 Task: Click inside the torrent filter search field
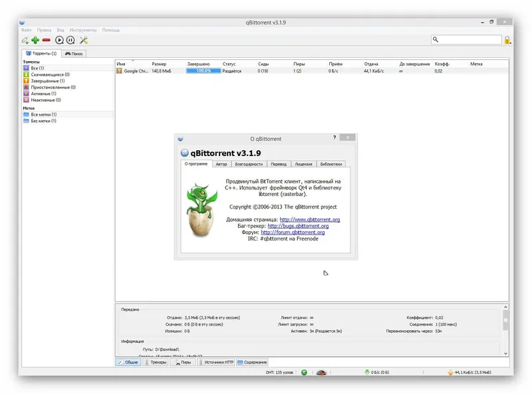[x=466, y=40]
